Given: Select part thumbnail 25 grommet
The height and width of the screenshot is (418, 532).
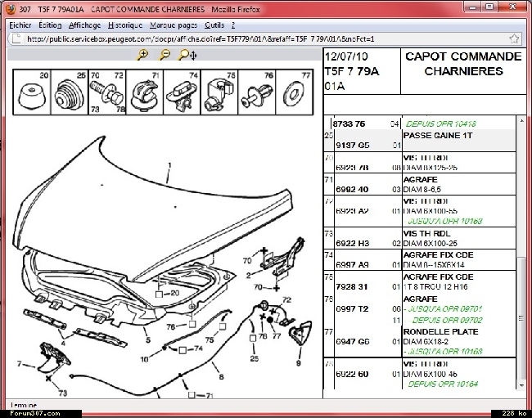Looking at the screenshot, I should pyautogui.click(x=70, y=92).
